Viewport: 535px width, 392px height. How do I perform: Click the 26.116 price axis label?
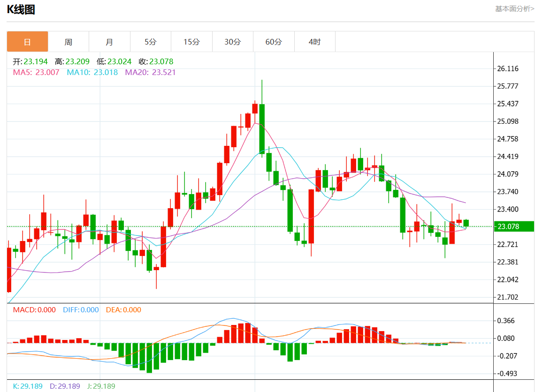point(508,68)
